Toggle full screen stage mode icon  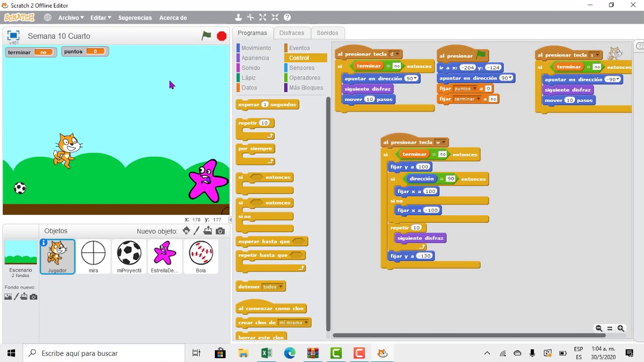pyautogui.click(x=14, y=35)
